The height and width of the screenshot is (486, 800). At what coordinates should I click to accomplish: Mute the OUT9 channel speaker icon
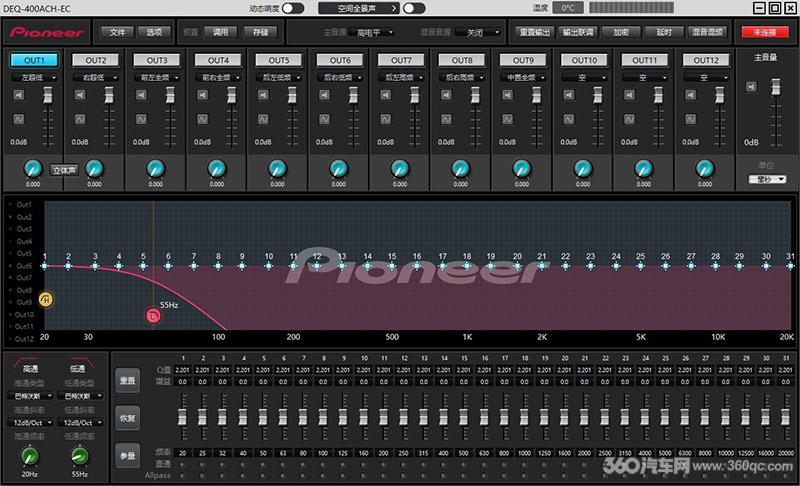(x=508, y=95)
